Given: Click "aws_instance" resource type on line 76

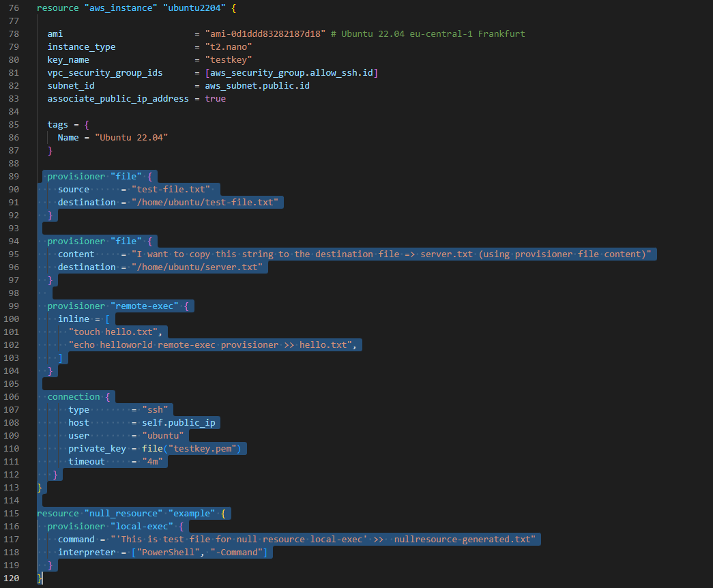Looking at the screenshot, I should click(x=121, y=8).
